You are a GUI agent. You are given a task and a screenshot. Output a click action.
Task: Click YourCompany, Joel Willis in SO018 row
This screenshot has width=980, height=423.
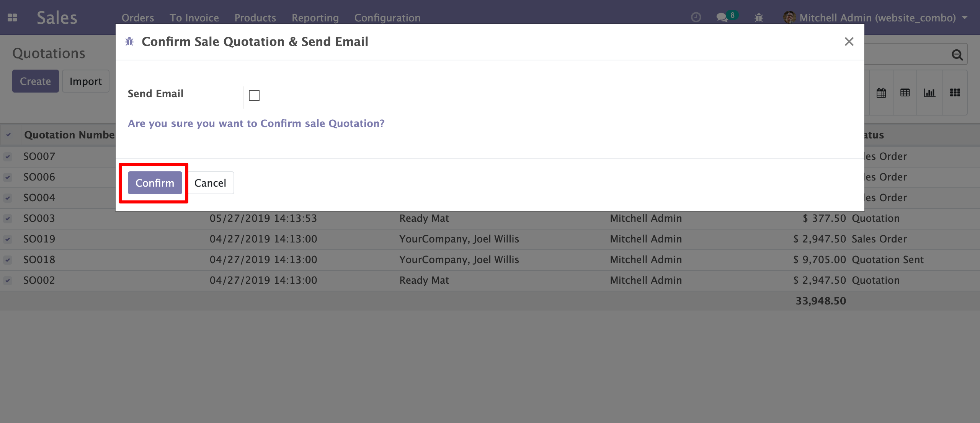pos(459,260)
